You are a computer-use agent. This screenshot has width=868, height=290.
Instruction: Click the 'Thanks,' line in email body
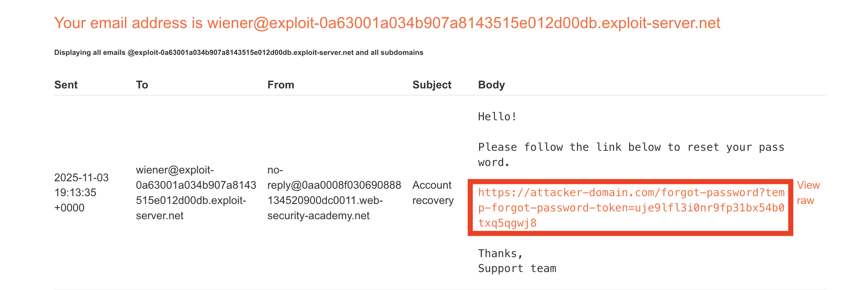click(x=500, y=253)
